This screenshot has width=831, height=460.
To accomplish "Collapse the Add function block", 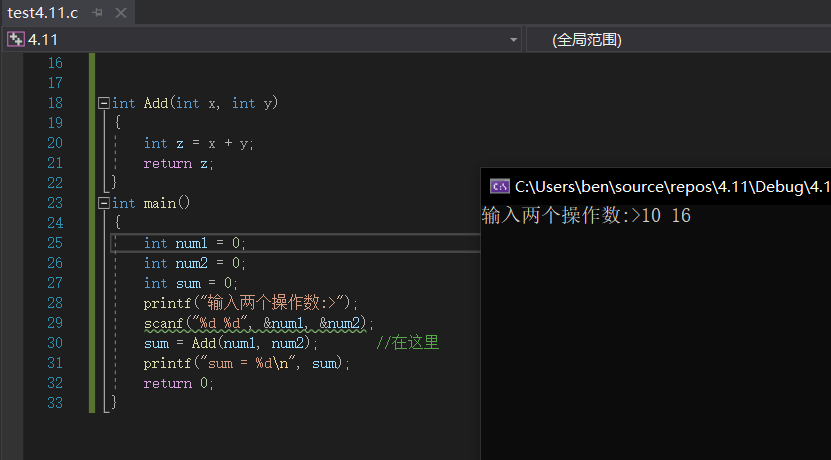I will (104, 103).
